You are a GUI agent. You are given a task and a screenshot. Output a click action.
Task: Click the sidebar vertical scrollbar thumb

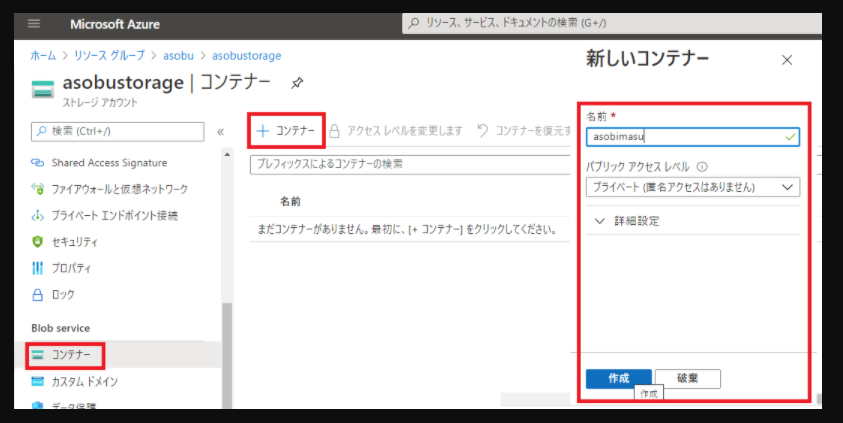click(x=227, y=355)
